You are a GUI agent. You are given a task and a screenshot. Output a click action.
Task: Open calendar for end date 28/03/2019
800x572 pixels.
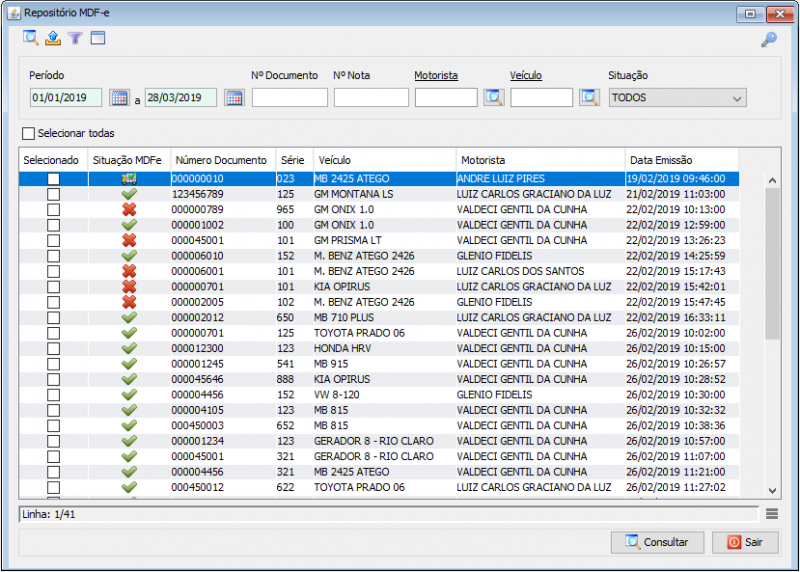234,97
